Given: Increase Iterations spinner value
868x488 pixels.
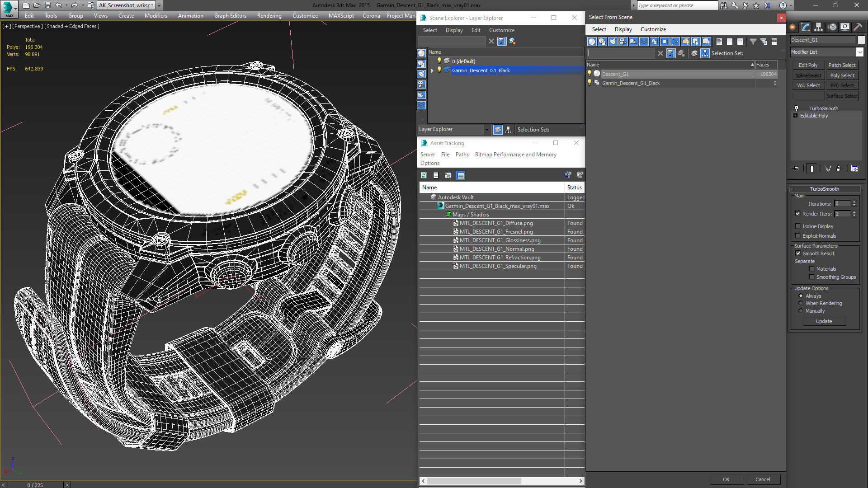Looking at the screenshot, I should click(x=854, y=202).
